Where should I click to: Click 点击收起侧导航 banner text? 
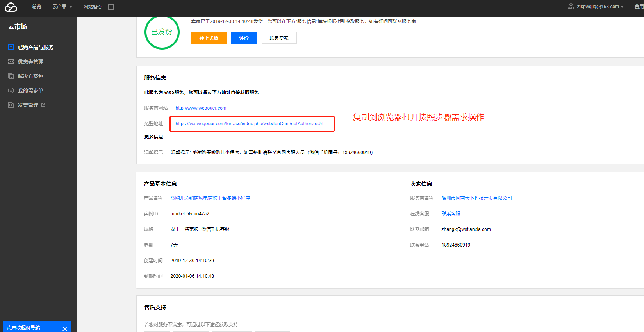[x=23, y=328]
